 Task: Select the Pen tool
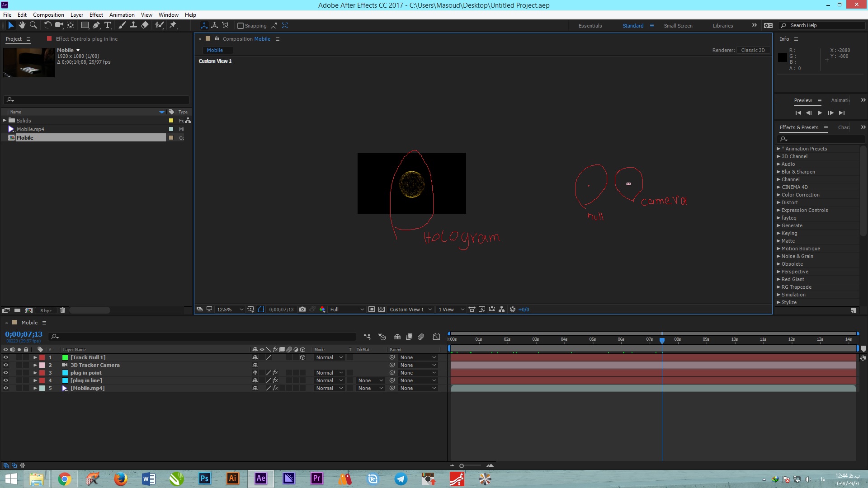pos(96,25)
